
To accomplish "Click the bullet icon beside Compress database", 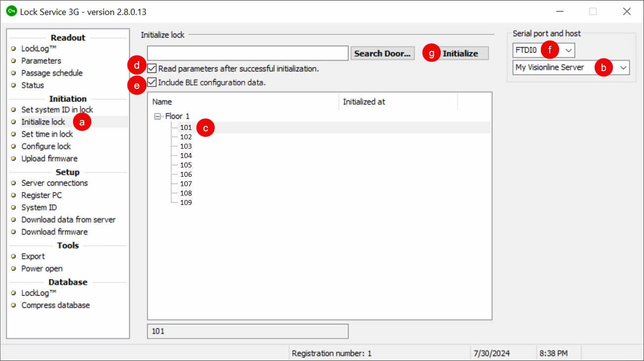I will coord(14,306).
